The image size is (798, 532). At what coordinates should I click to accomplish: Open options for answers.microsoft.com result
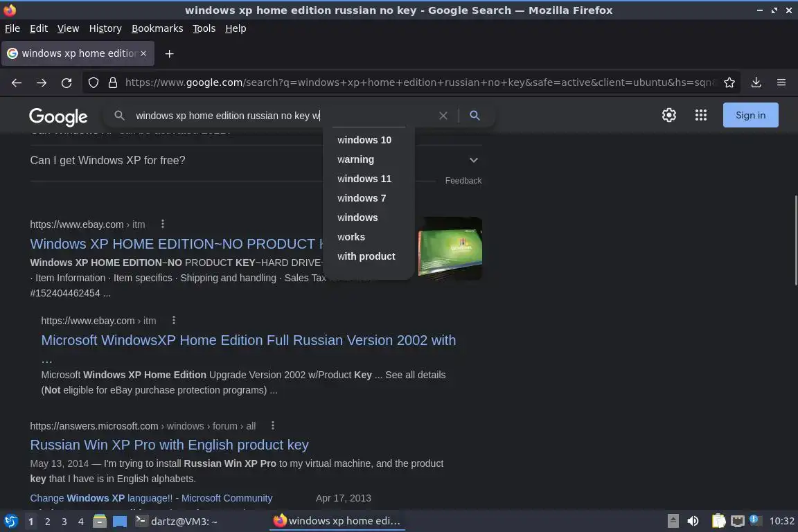click(x=273, y=425)
